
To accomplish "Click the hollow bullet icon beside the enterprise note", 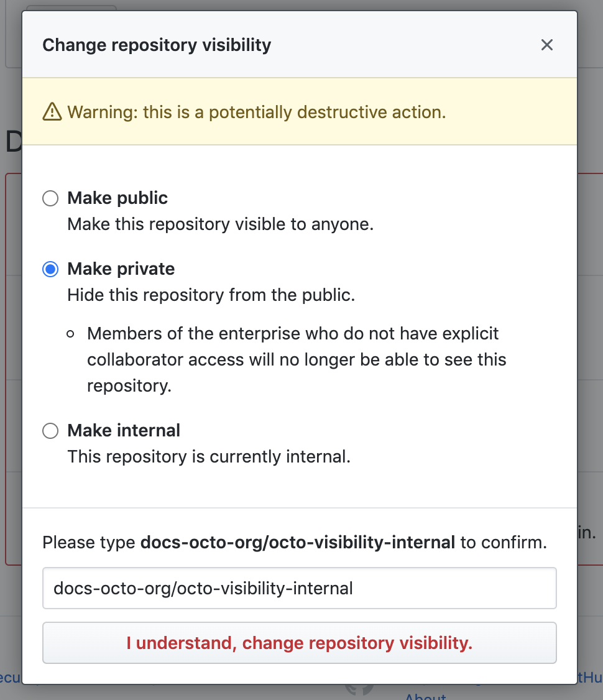I will (70, 333).
